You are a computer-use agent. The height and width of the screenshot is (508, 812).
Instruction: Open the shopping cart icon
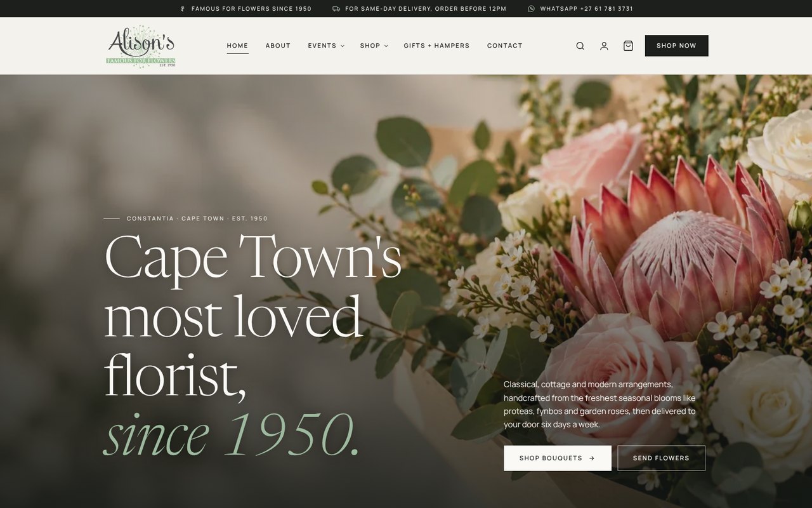click(628, 46)
